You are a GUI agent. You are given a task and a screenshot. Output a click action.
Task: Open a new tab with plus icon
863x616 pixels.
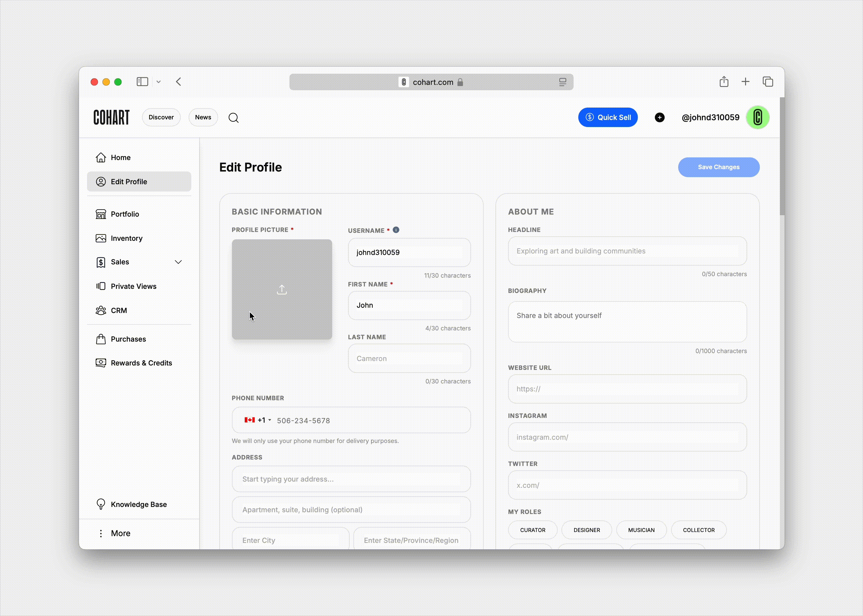(x=745, y=82)
